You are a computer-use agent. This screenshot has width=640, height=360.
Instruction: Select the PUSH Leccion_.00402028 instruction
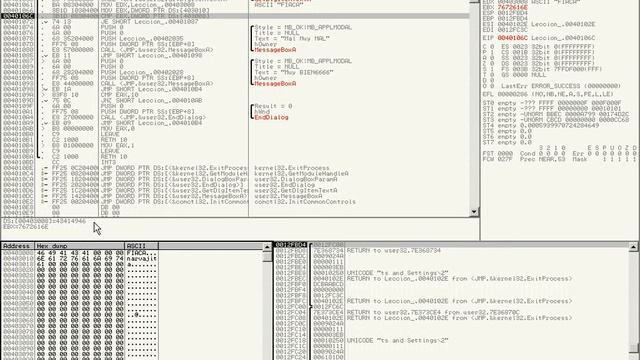pos(142,72)
